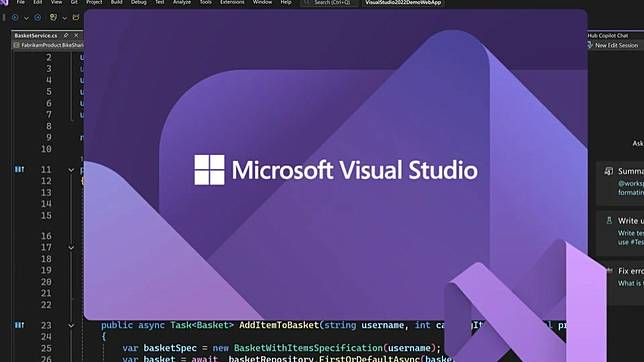Open the Project menu
This screenshot has height=362, width=644.
pyautogui.click(x=94, y=2)
